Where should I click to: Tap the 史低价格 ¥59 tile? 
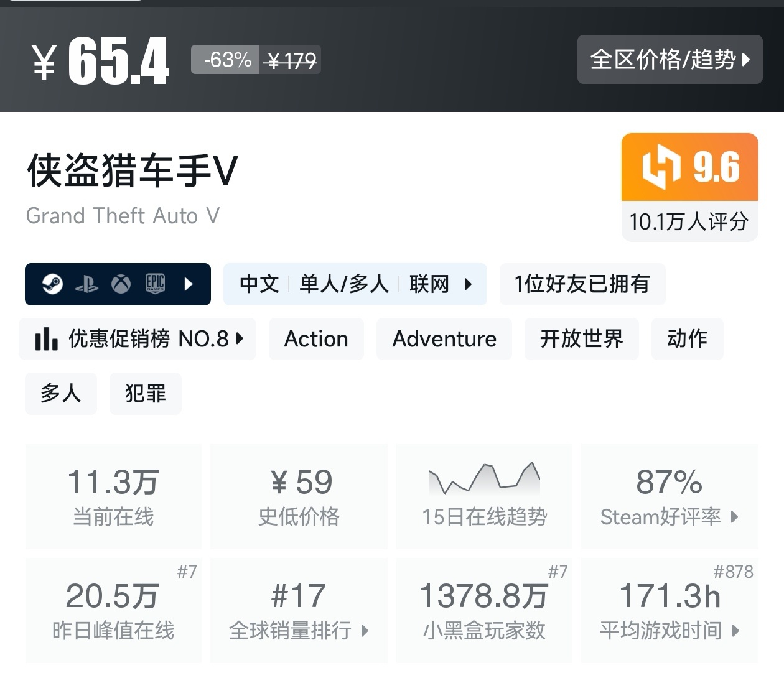tap(299, 496)
